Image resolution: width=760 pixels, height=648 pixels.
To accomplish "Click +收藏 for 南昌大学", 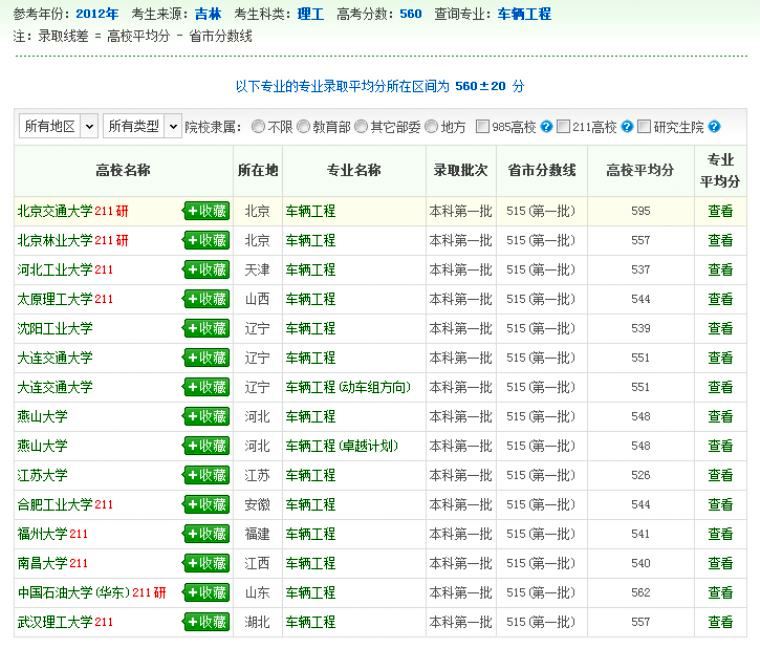I will click(206, 563).
